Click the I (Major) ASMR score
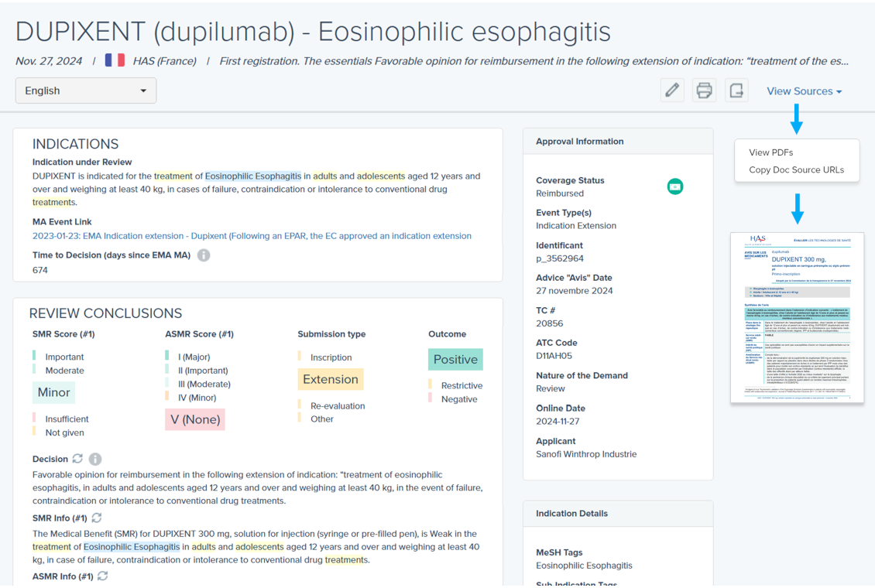This screenshot has width=875, height=588. (194, 357)
